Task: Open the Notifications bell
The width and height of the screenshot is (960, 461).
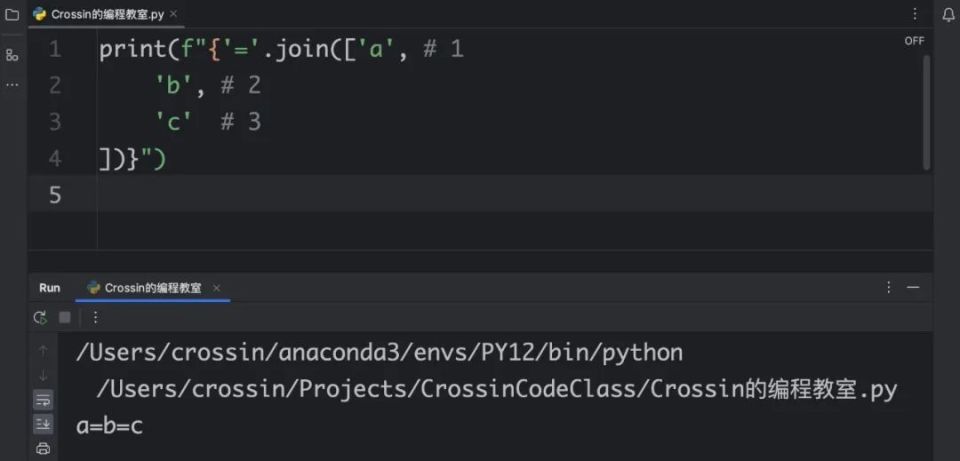Action: pyautogui.click(x=948, y=15)
